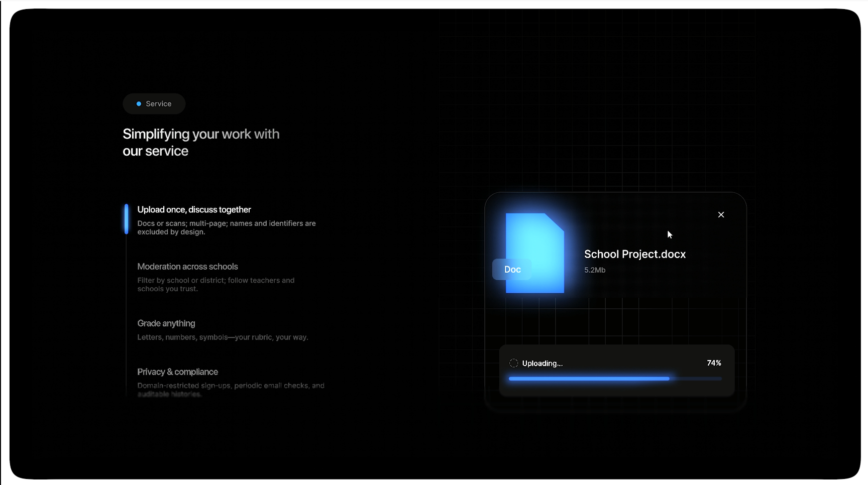Viewport: 868px width, 485px height.
Task: Click the Uploading... status label
Action: 542,363
